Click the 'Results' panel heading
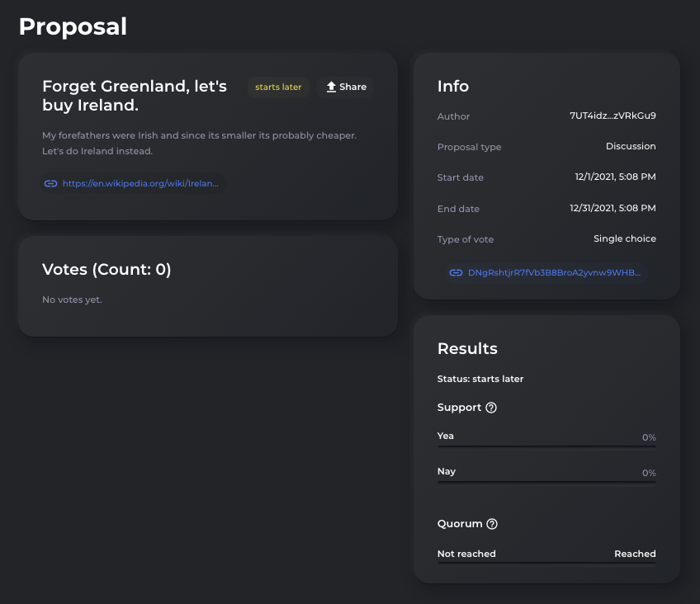The height and width of the screenshot is (604, 700). (x=467, y=348)
